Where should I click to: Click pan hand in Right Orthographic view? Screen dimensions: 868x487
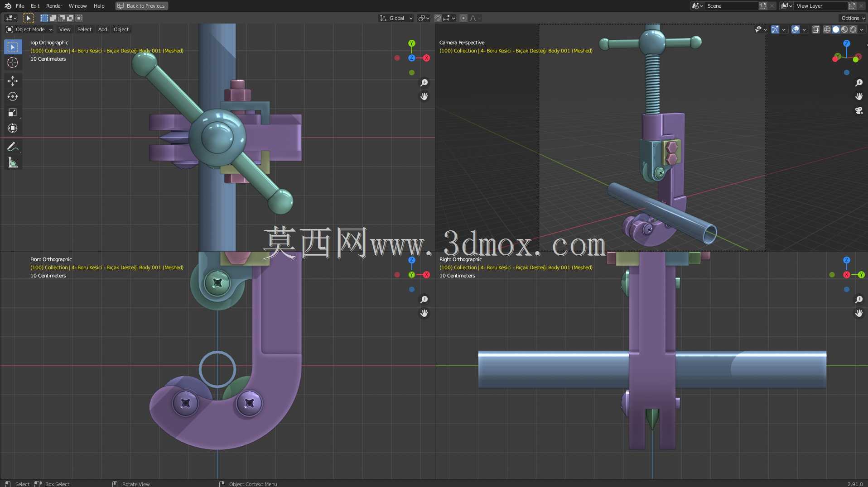tap(859, 313)
